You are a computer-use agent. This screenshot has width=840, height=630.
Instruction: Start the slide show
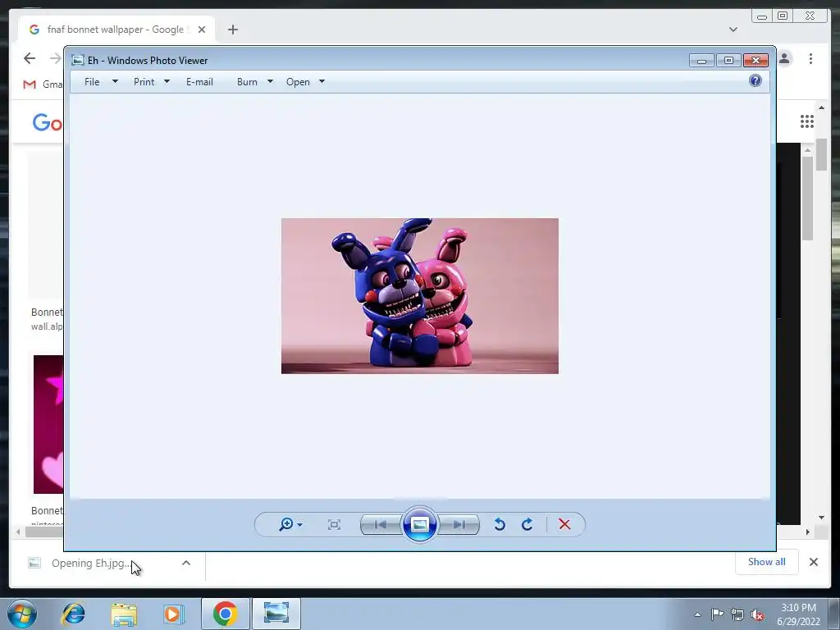click(419, 524)
